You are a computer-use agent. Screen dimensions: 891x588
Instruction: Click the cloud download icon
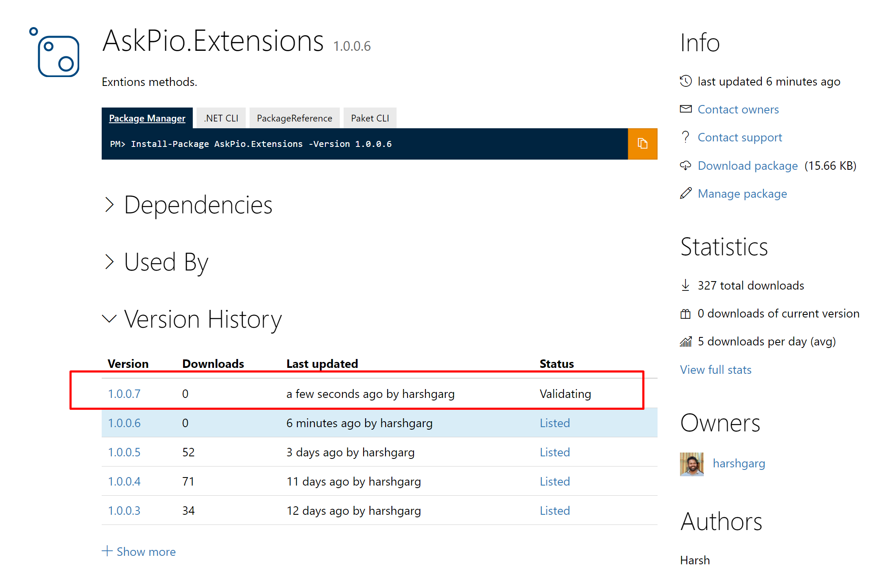tap(685, 166)
